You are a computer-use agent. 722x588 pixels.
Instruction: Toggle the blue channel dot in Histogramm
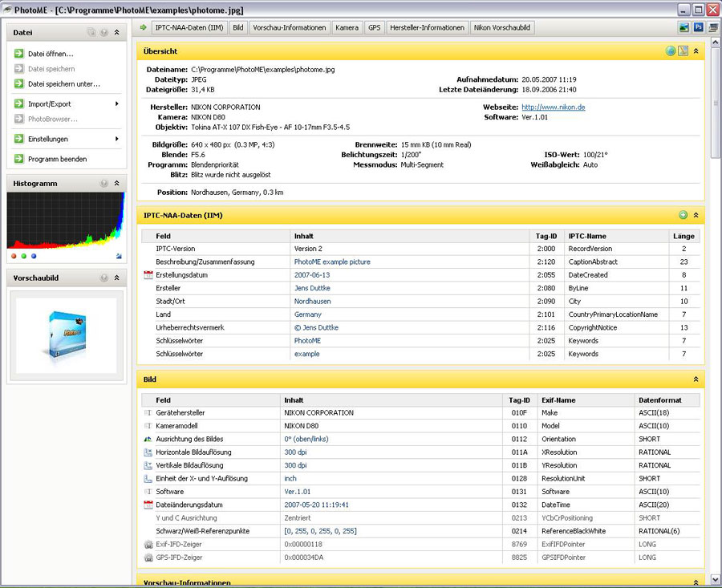tap(34, 256)
